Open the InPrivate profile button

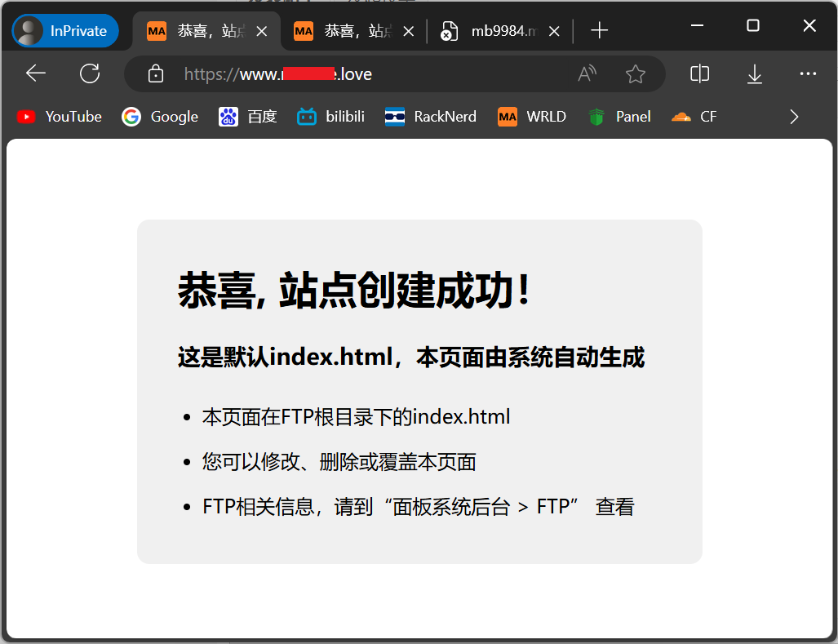pos(65,31)
